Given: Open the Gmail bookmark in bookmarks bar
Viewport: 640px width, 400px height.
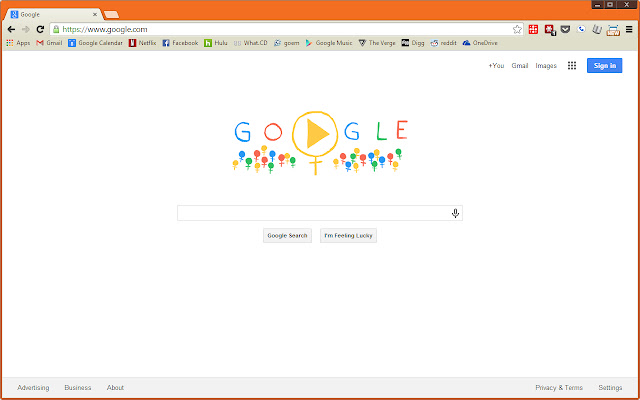Looking at the screenshot, I should click(49, 43).
